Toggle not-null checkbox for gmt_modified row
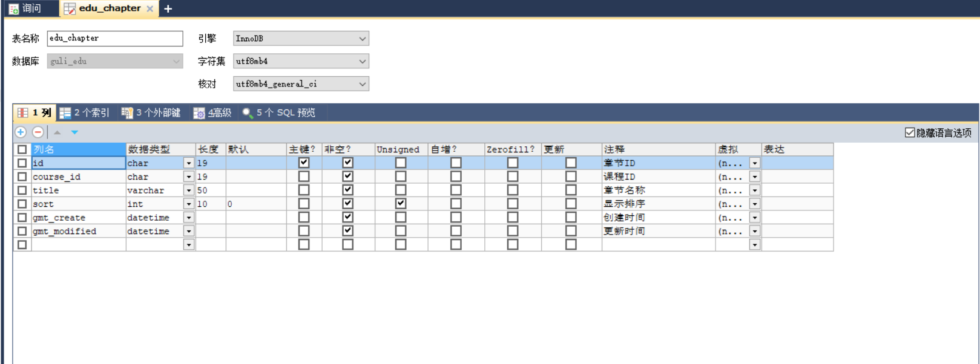Screen dimensions: 980x364 [347, 230]
